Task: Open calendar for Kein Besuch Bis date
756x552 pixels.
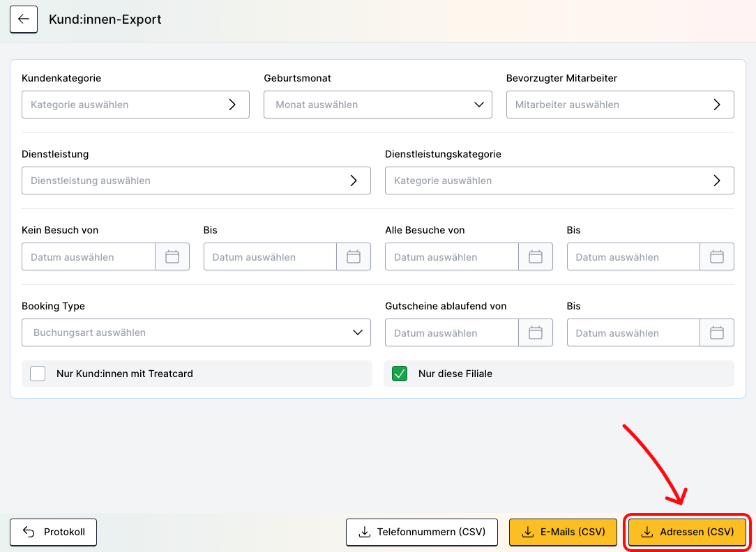Action: coord(354,257)
